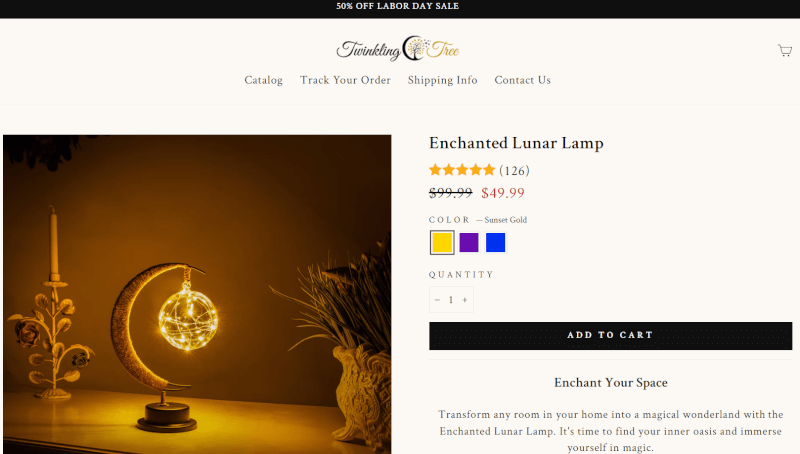This screenshot has width=800, height=454.
Task: Open the Catalog menu item
Action: tap(263, 80)
